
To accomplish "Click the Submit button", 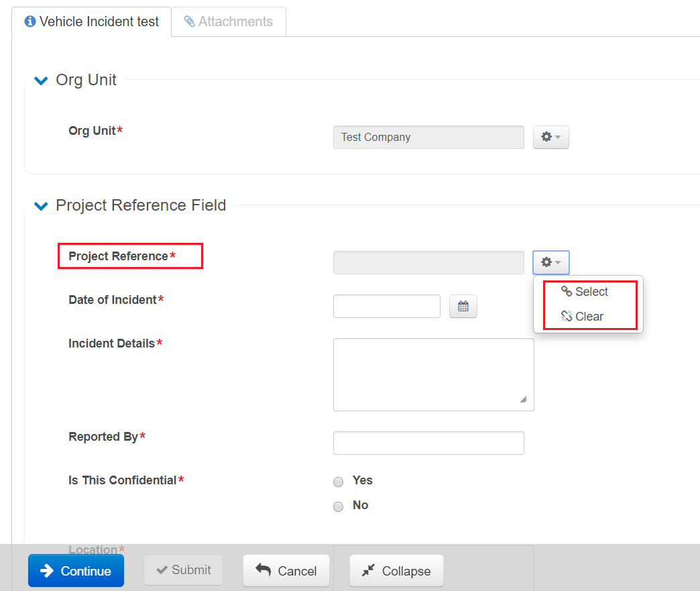I will (x=183, y=570).
